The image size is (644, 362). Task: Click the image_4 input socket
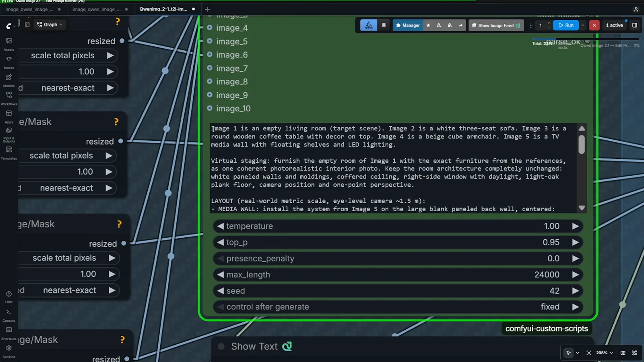click(x=210, y=28)
